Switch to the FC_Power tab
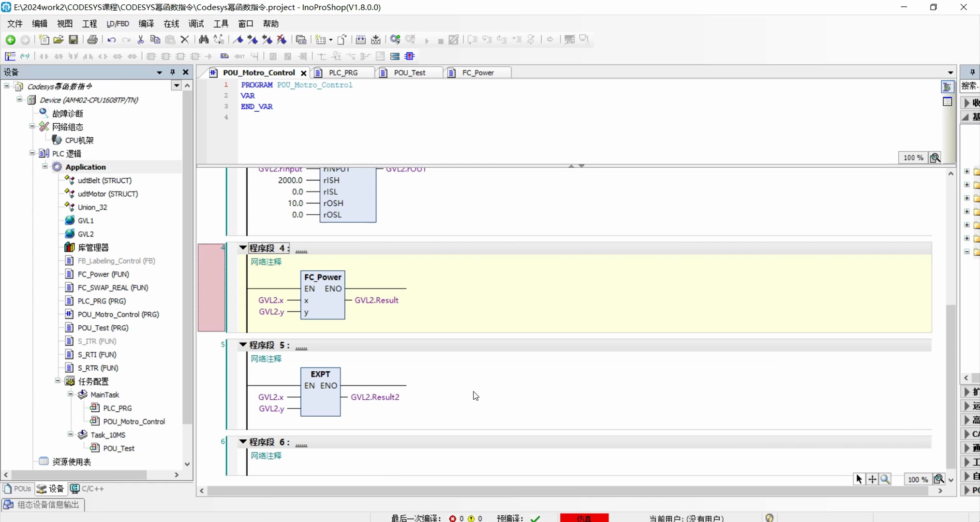 pyautogui.click(x=477, y=72)
